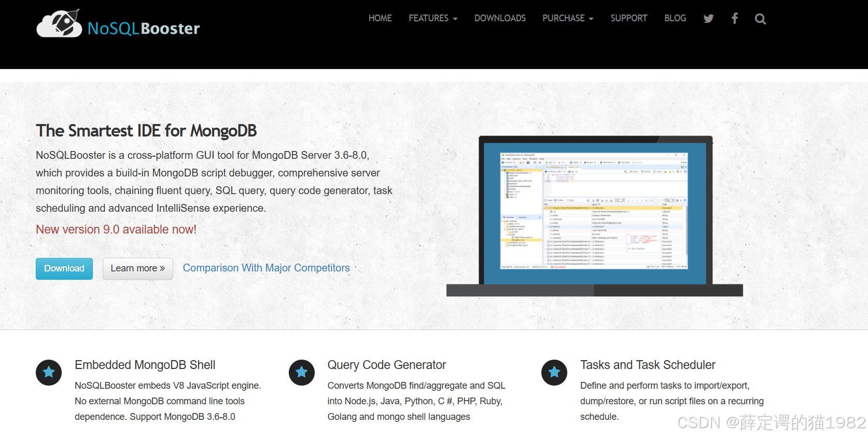Click the NoSQLBooster rocket cloud logo

59,24
